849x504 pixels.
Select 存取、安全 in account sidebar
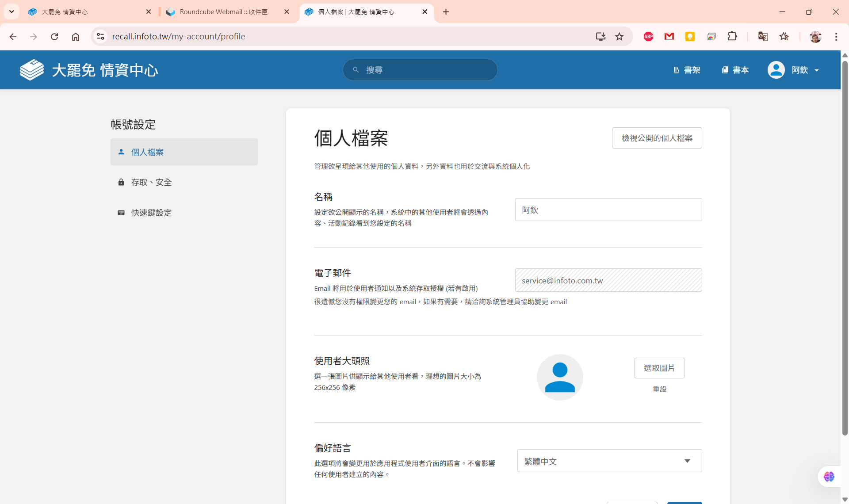(151, 182)
